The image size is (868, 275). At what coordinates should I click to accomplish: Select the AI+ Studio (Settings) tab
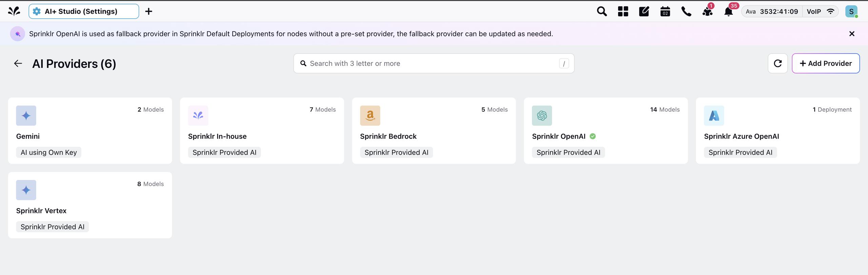(x=84, y=11)
